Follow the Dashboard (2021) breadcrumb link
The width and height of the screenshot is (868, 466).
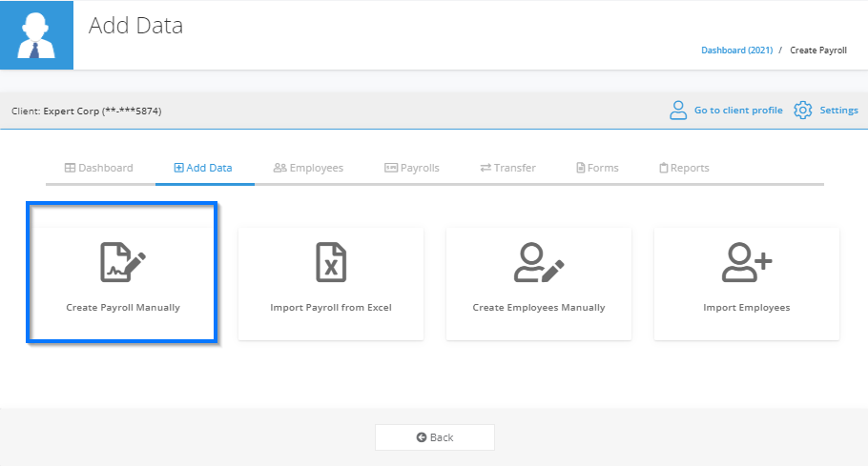pyautogui.click(x=736, y=51)
